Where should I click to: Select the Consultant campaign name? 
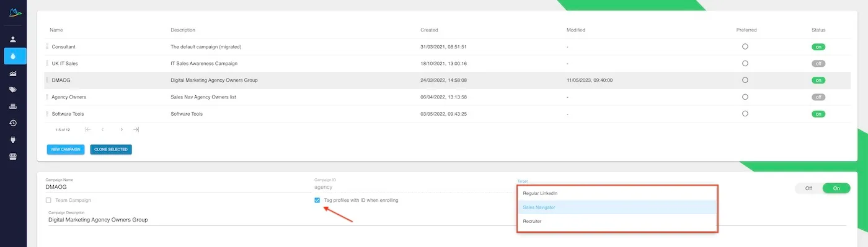(64, 46)
